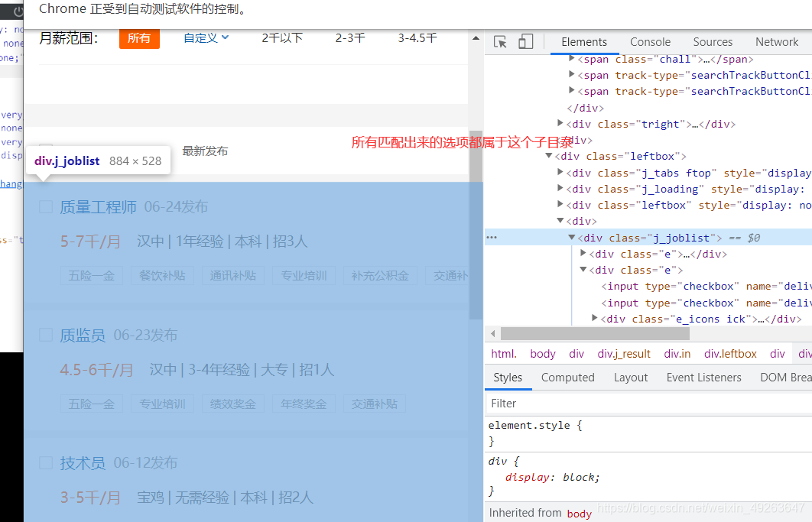The height and width of the screenshot is (522, 812).
Task: Expand the div class e_icons ick node
Action: pyautogui.click(x=595, y=318)
